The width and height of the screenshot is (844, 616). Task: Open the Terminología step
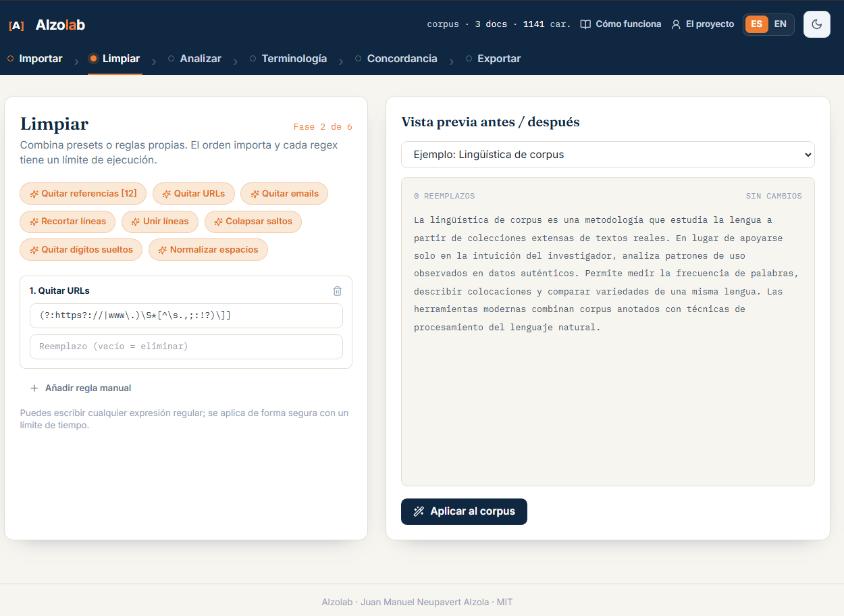[288, 59]
